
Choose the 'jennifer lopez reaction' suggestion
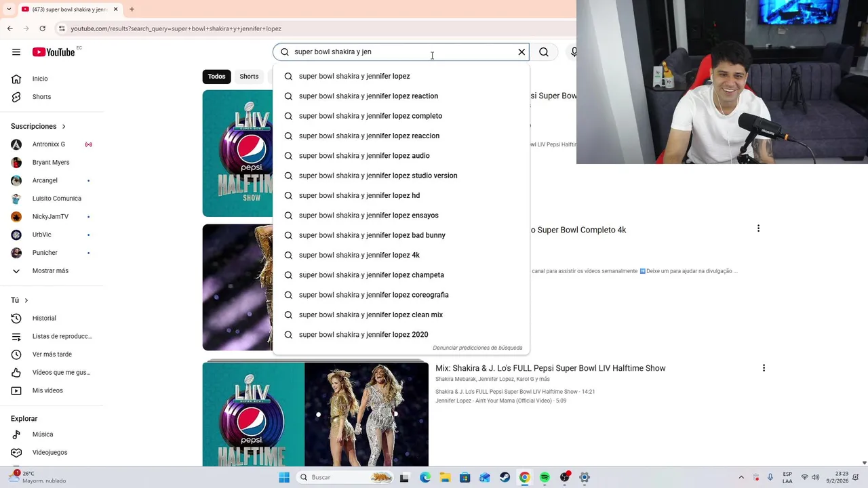tap(401, 96)
